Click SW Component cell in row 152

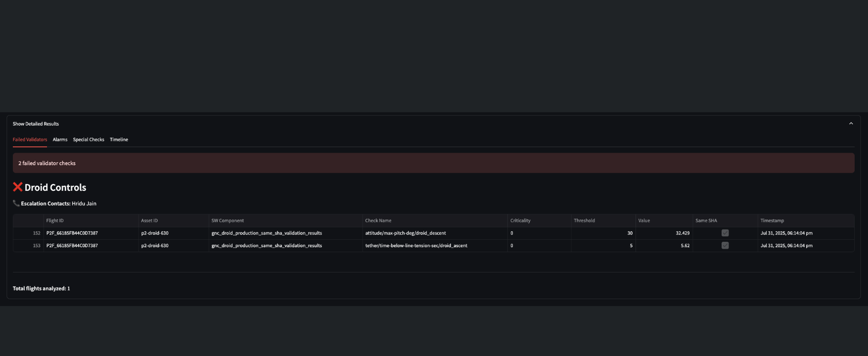pos(285,233)
